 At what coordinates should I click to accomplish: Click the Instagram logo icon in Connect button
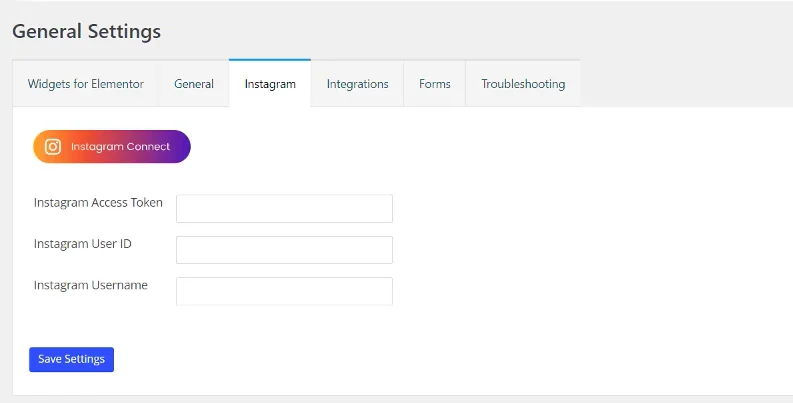(x=53, y=147)
